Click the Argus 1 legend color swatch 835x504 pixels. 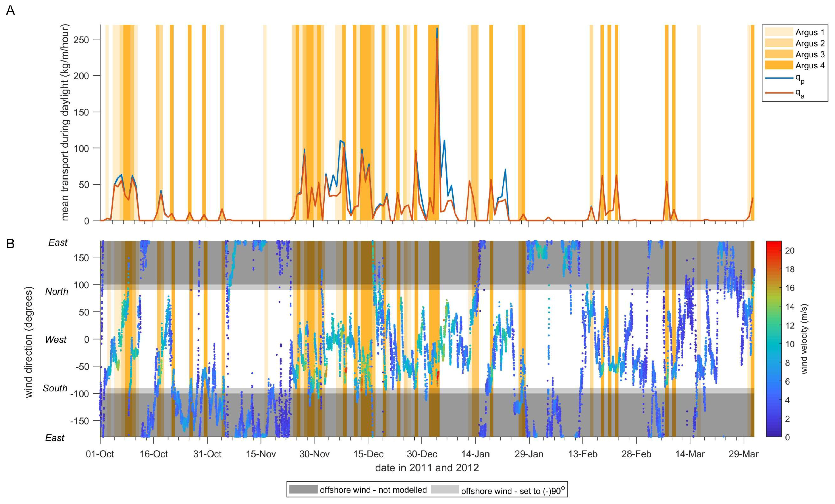(x=779, y=32)
